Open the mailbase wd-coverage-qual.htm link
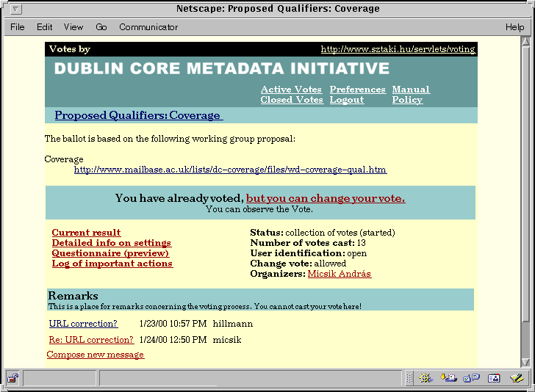This screenshot has width=535, height=392. click(231, 170)
